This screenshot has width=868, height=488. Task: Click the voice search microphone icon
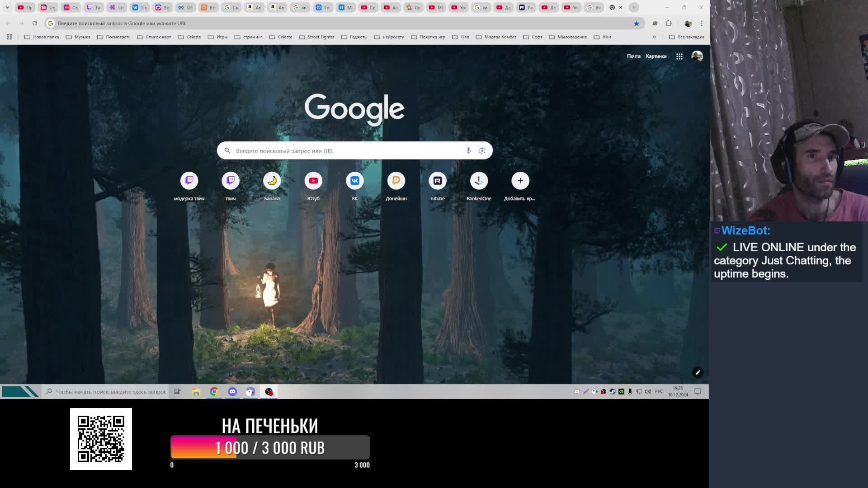coord(468,150)
